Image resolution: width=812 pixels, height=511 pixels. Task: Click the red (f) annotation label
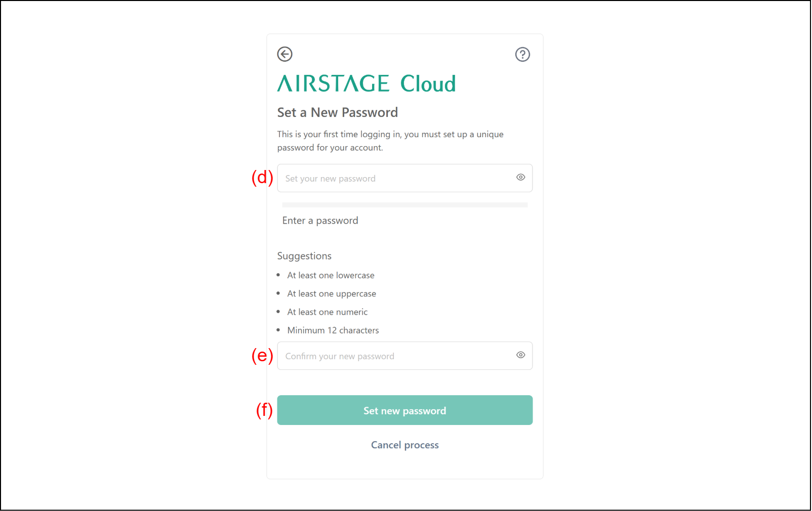[264, 410]
